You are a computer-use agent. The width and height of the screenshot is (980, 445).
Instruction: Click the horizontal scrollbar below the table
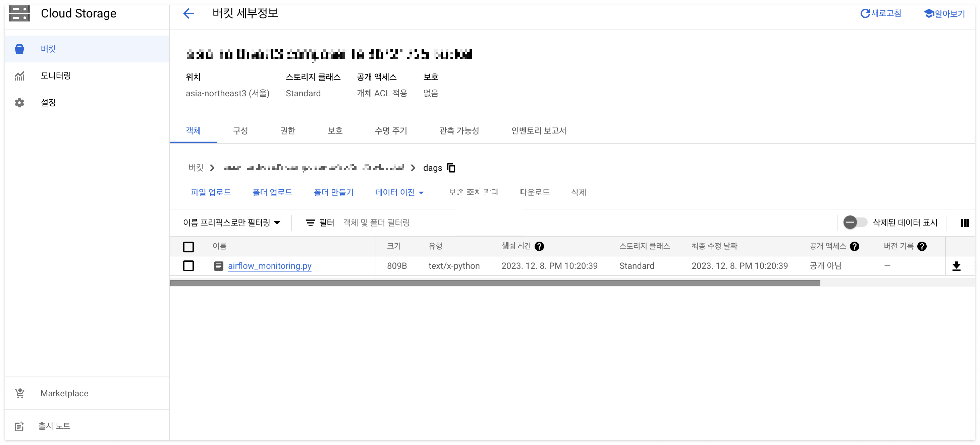[x=495, y=283]
